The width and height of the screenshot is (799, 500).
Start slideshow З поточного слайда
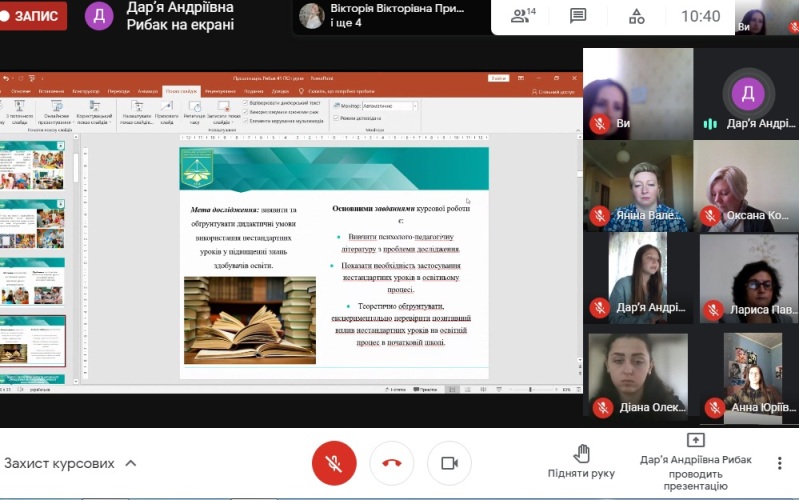point(19,113)
